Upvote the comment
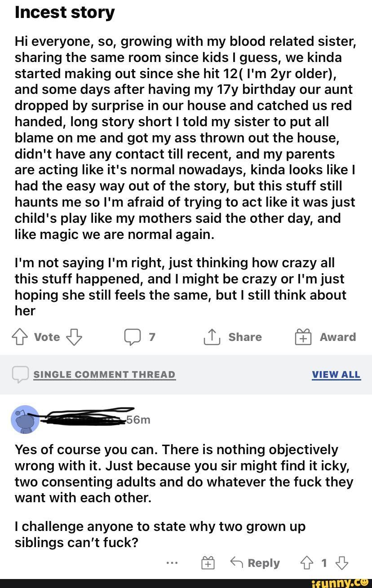The image size is (372, 588). point(306,563)
